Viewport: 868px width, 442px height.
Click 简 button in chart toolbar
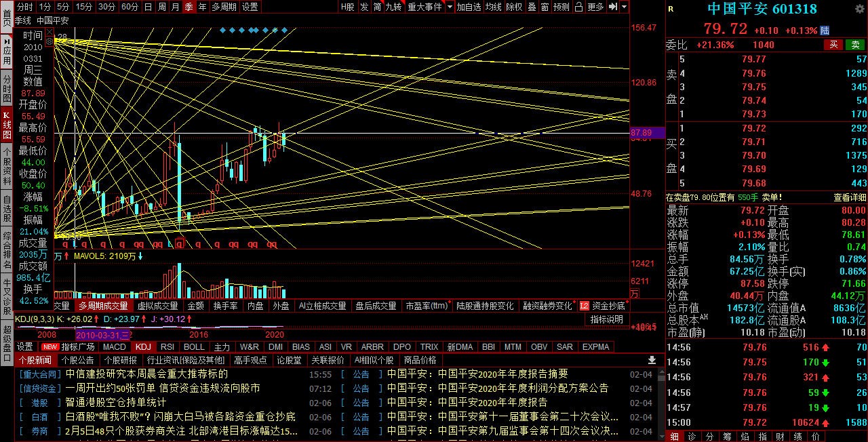coord(377,7)
